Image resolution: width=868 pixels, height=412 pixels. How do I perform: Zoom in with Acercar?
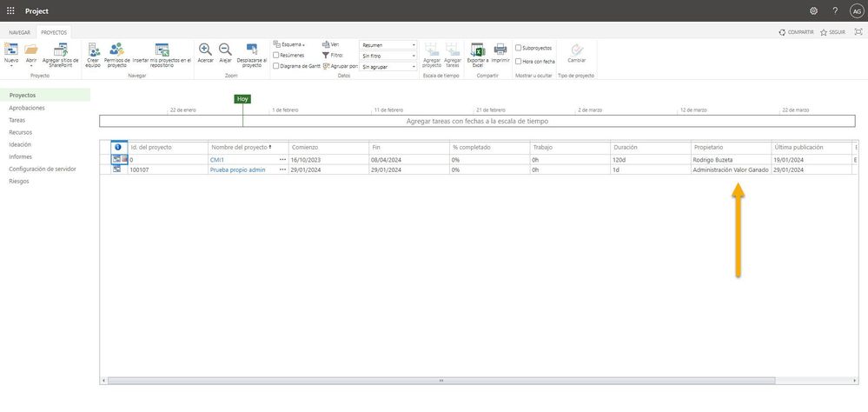(205, 53)
